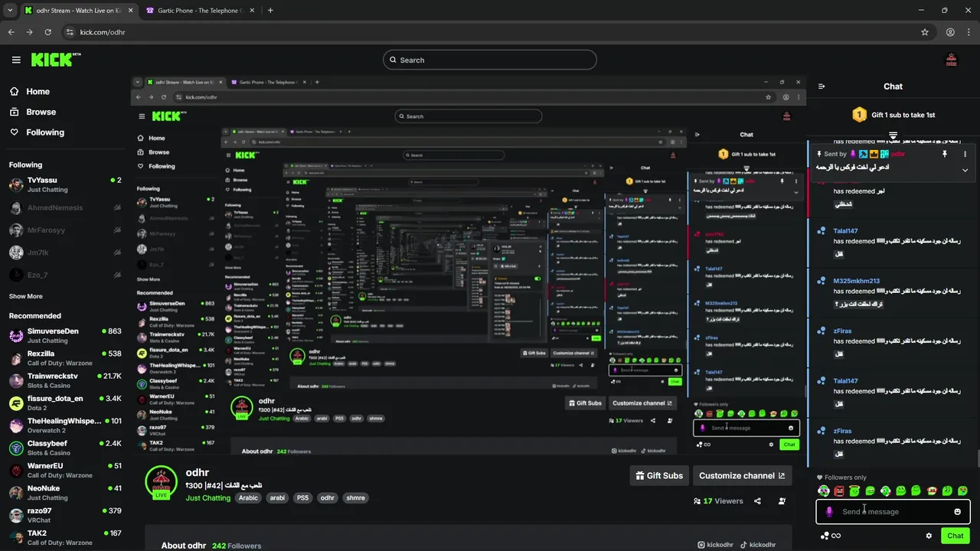Open the profile avatar in Kick header
The width and height of the screenshot is (980, 551).
pos(952,60)
